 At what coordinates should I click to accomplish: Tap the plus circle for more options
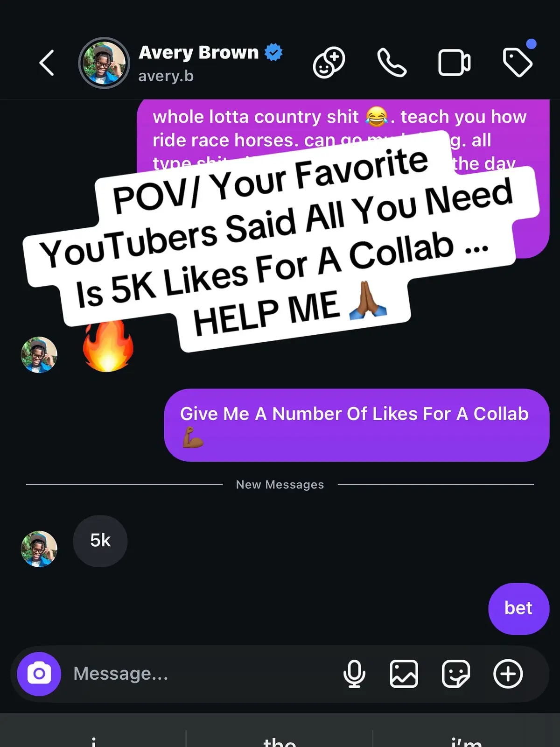coord(508,674)
